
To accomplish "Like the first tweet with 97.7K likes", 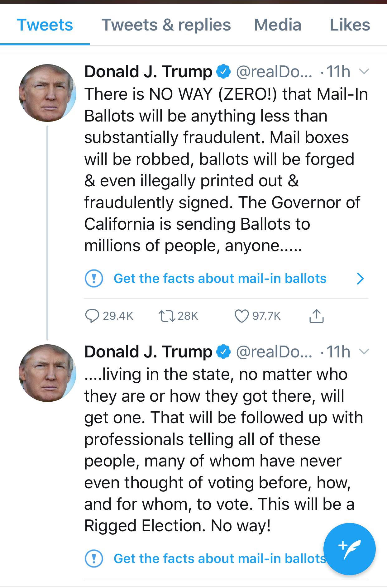I will 241,316.
